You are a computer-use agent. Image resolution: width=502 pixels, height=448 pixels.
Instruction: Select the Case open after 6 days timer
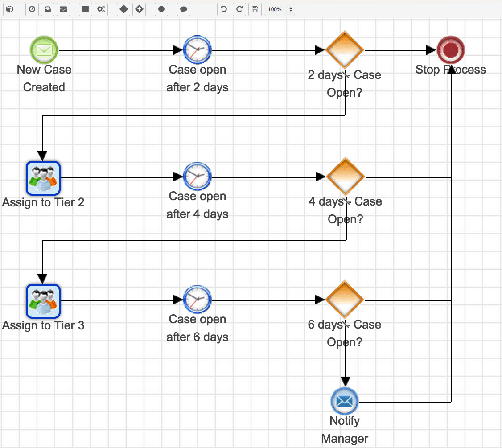pos(197,300)
